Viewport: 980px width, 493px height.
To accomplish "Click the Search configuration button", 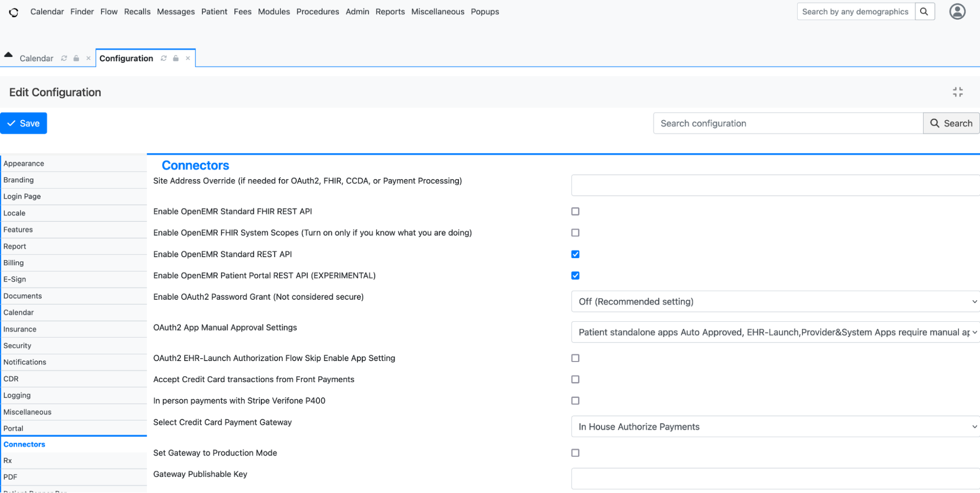I will 951,124.
